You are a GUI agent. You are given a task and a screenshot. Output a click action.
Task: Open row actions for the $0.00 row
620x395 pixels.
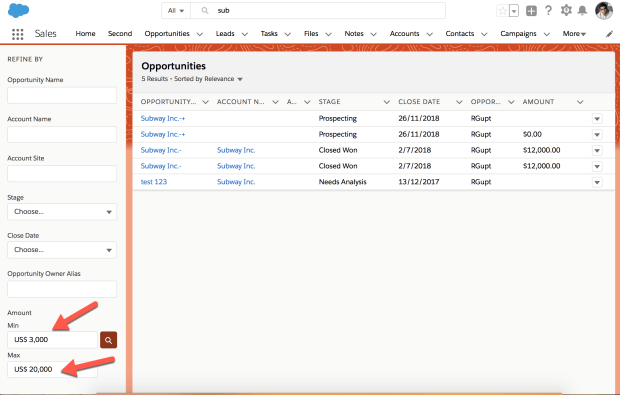coord(597,135)
